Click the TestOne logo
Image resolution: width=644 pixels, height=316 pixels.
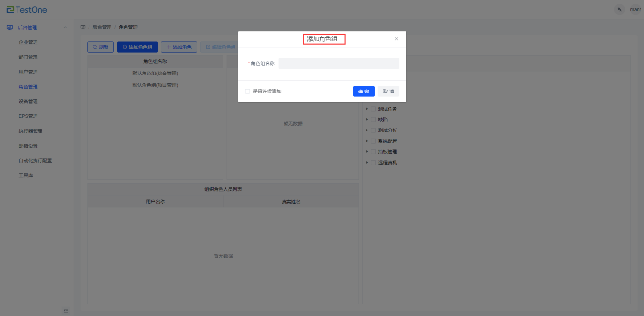pyautogui.click(x=27, y=9)
